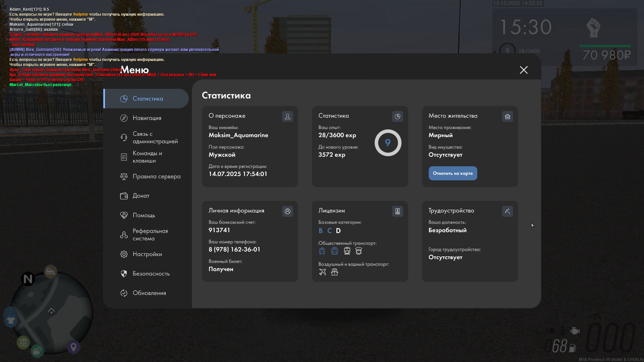Go to Безопасность section

tap(151, 274)
